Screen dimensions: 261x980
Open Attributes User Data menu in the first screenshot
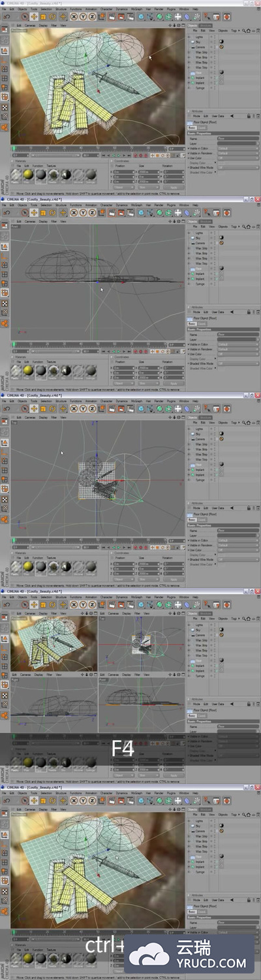(x=218, y=116)
